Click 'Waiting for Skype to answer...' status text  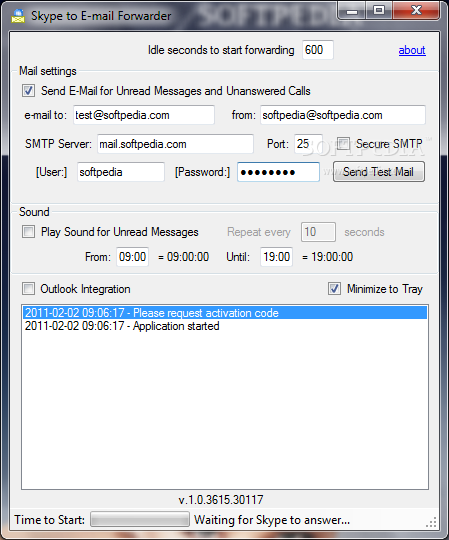point(272,520)
